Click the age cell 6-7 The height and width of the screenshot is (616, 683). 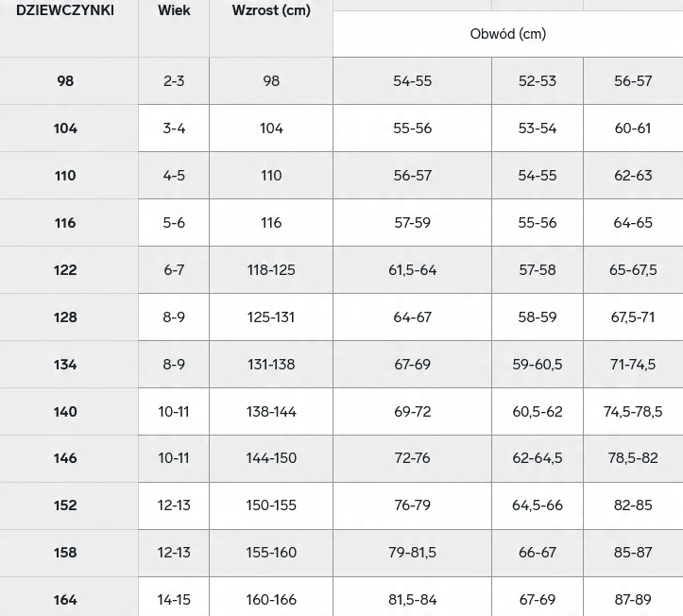tap(174, 270)
